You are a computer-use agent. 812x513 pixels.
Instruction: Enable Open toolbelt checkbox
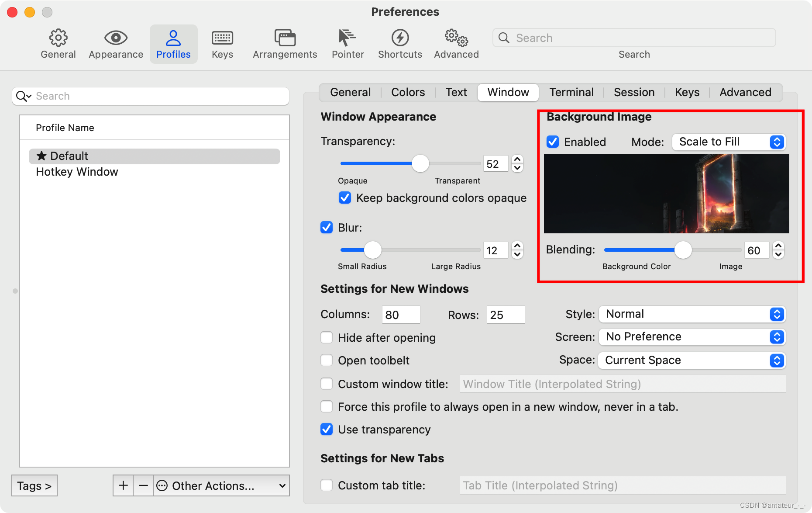tap(327, 360)
